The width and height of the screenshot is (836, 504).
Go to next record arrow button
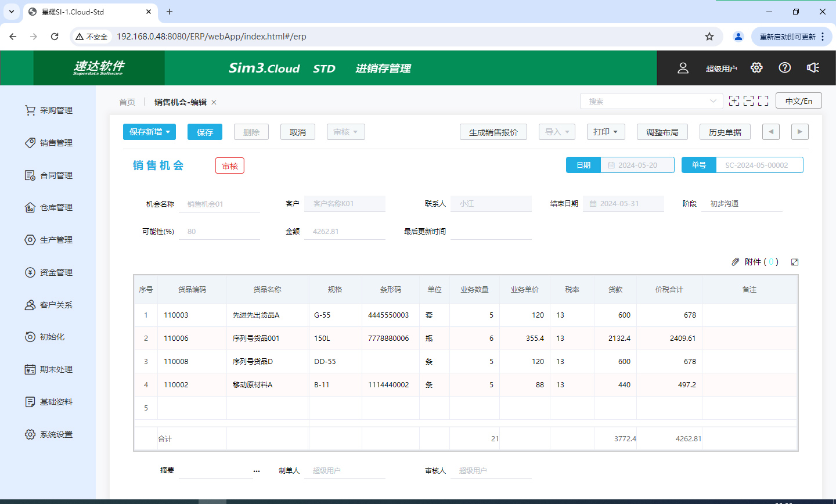click(x=799, y=132)
